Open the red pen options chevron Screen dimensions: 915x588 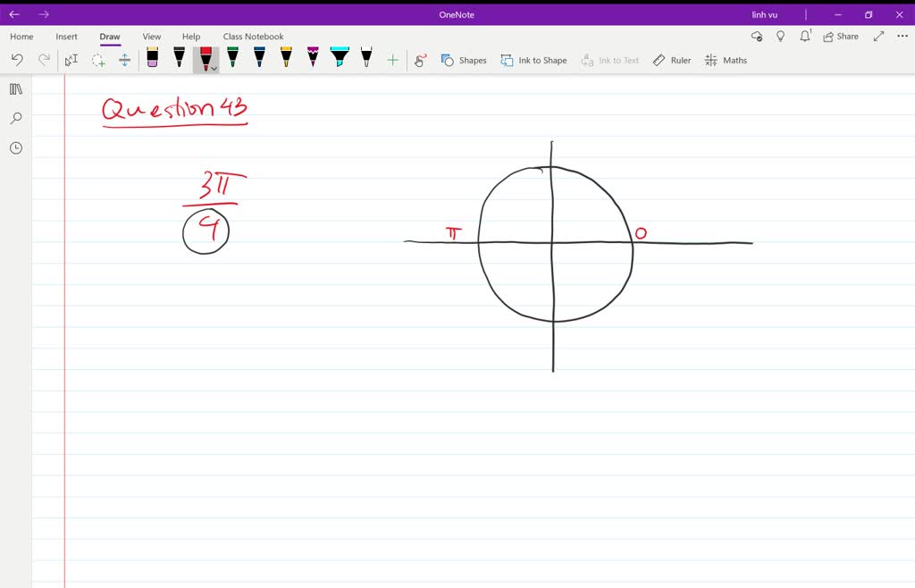(x=214, y=66)
